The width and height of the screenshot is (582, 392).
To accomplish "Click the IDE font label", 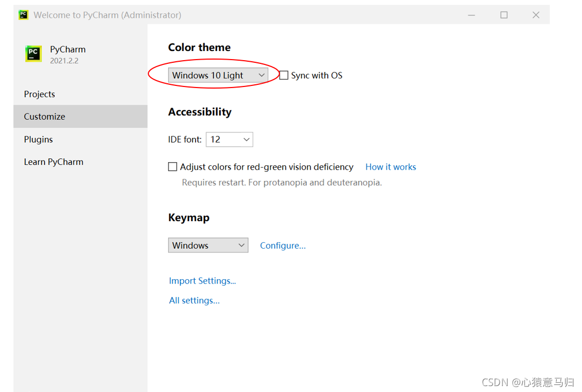I will click(x=185, y=140).
